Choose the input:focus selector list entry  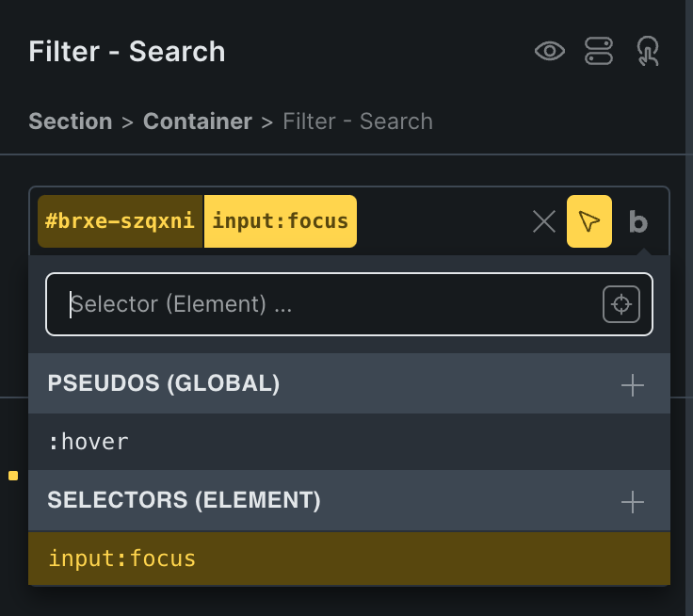pyautogui.click(x=122, y=559)
